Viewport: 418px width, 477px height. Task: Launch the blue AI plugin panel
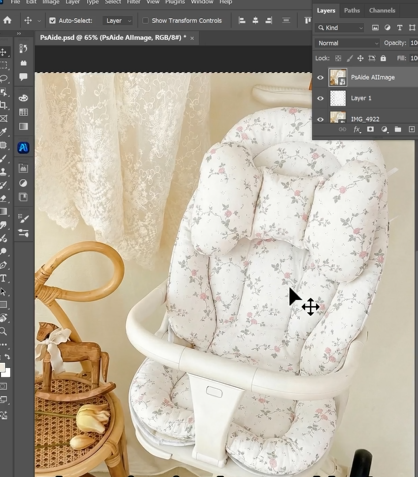23,147
